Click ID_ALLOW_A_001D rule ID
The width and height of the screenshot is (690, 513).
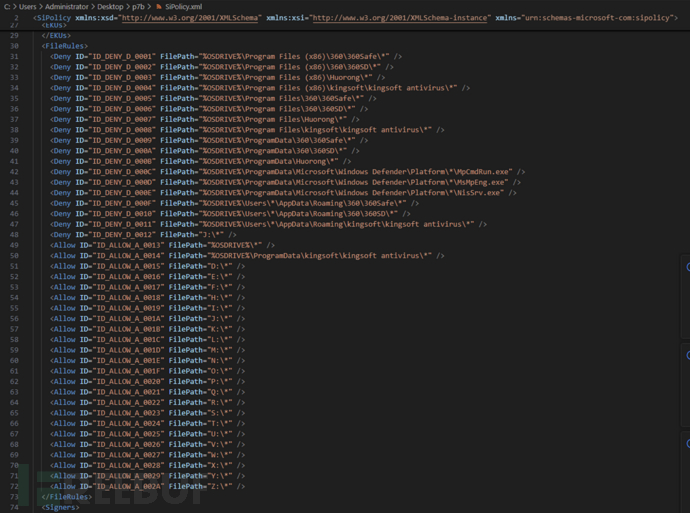coord(126,350)
